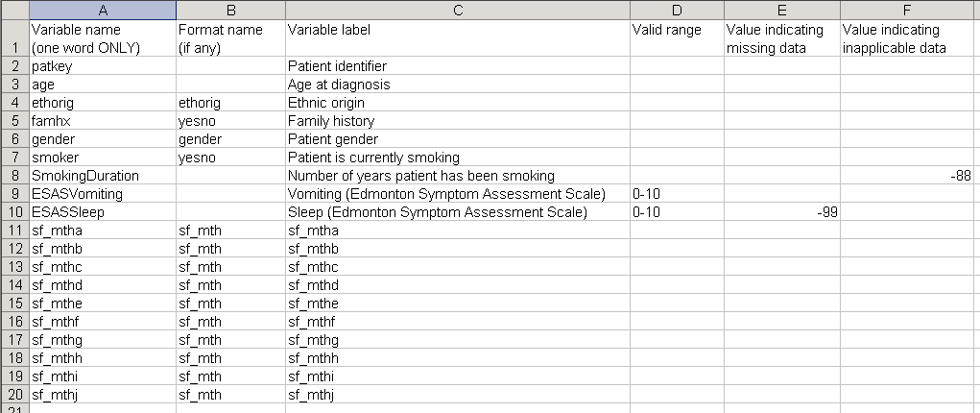Select column C header
The height and width of the screenshot is (413, 980).
coord(457,11)
